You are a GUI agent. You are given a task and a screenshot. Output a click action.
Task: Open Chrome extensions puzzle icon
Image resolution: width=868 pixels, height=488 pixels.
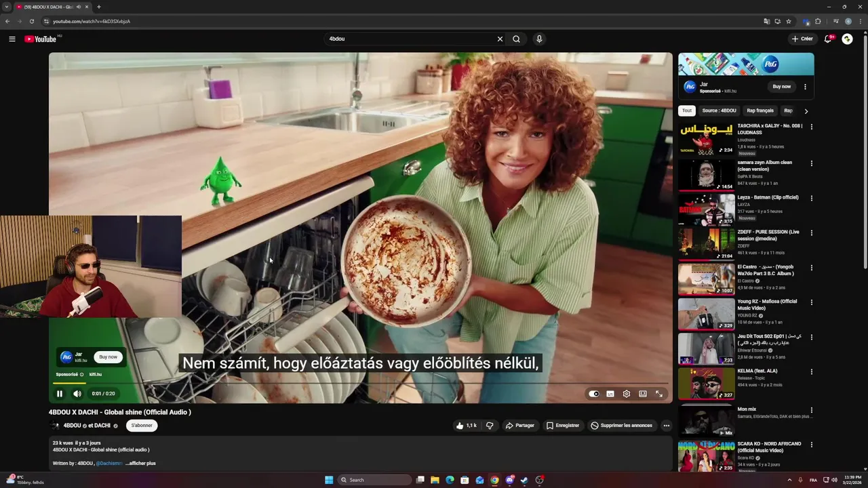pyautogui.click(x=818, y=21)
